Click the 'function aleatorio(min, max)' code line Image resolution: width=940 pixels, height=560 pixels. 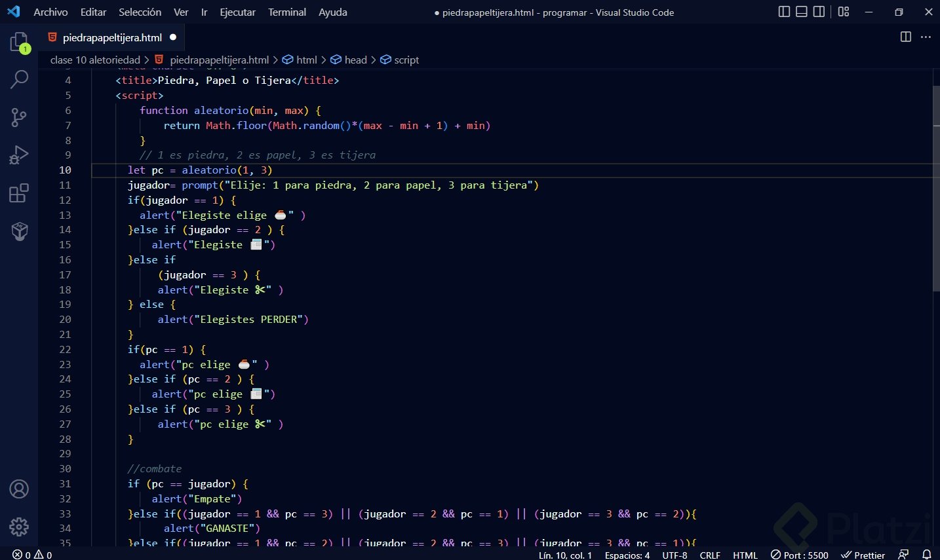[x=230, y=111]
